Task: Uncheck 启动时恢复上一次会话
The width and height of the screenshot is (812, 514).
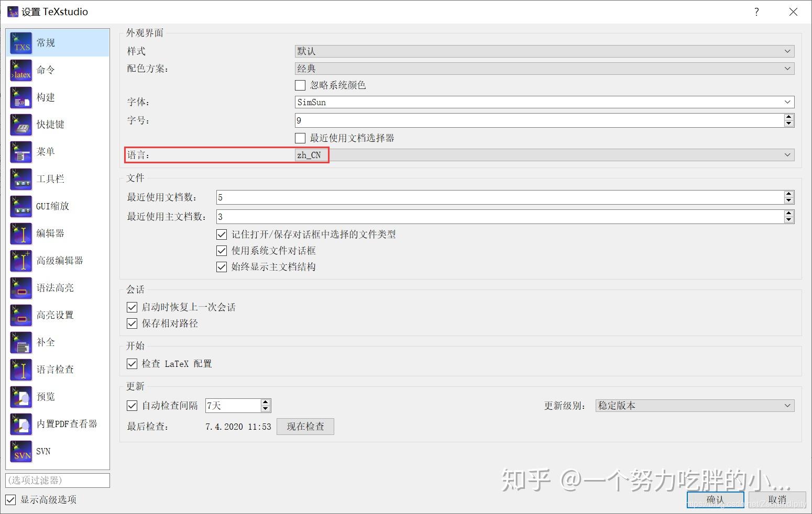Action: click(131, 307)
